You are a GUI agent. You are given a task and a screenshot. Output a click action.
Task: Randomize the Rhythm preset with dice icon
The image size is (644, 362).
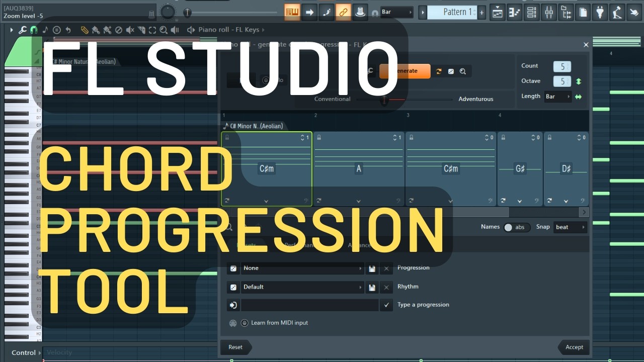[233, 287]
